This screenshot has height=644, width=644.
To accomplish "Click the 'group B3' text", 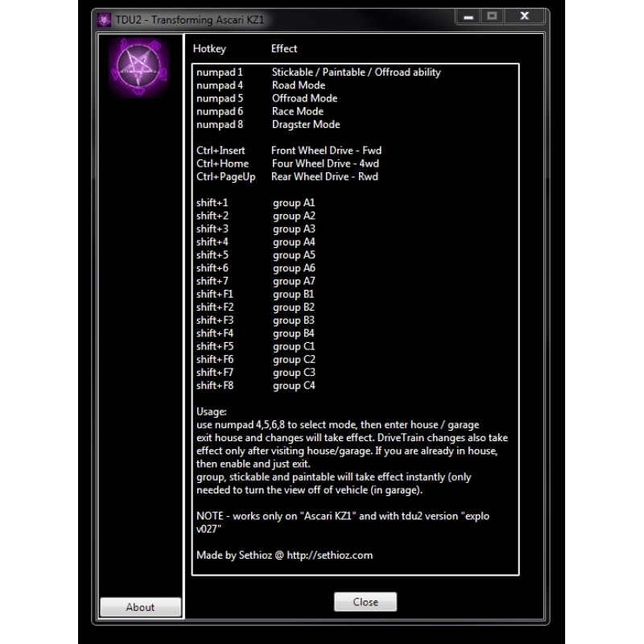I will [293, 320].
